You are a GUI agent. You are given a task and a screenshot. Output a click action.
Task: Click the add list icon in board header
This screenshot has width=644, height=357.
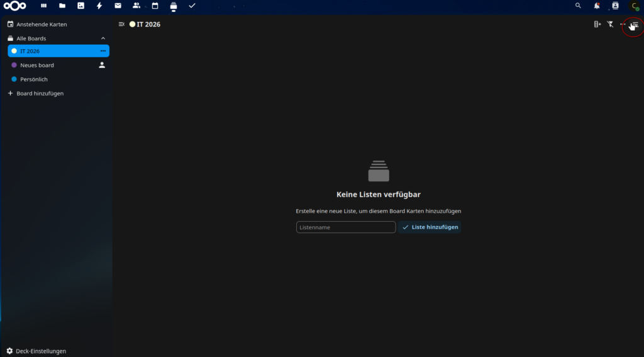pos(597,25)
